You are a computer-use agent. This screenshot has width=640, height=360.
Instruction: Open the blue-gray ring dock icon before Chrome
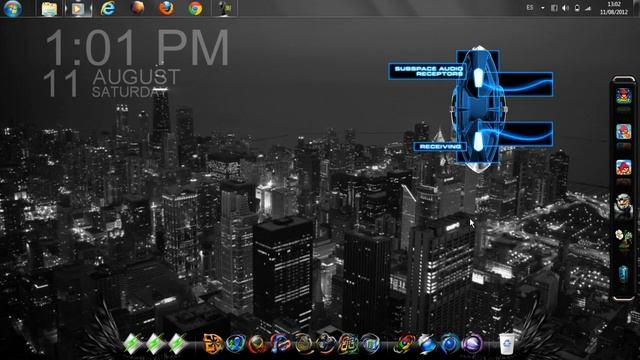tap(370, 344)
